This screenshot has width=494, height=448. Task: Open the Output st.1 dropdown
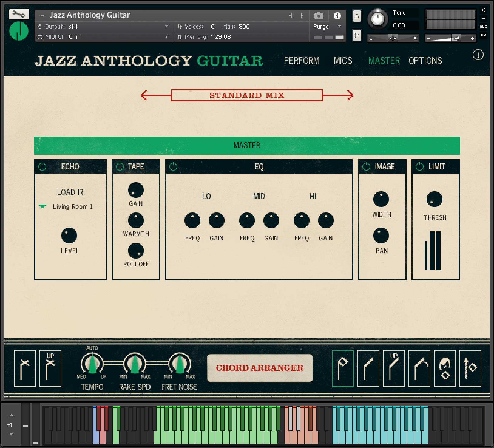point(166,27)
